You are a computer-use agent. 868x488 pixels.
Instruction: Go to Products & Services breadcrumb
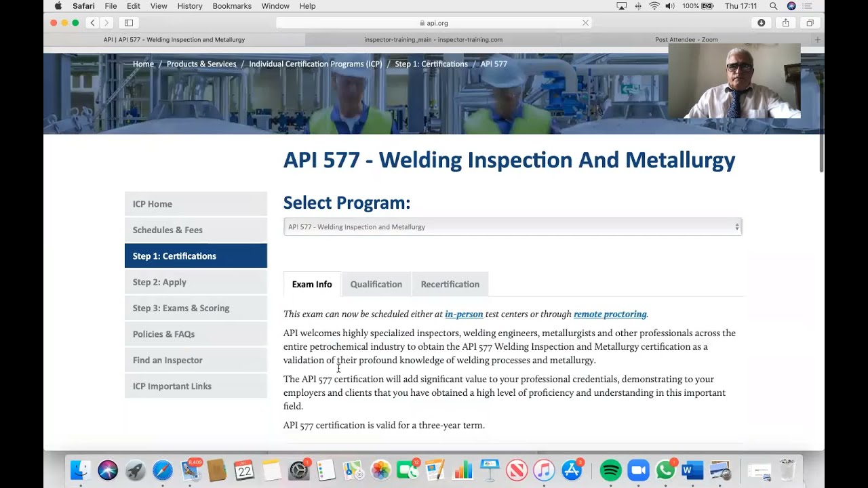201,64
